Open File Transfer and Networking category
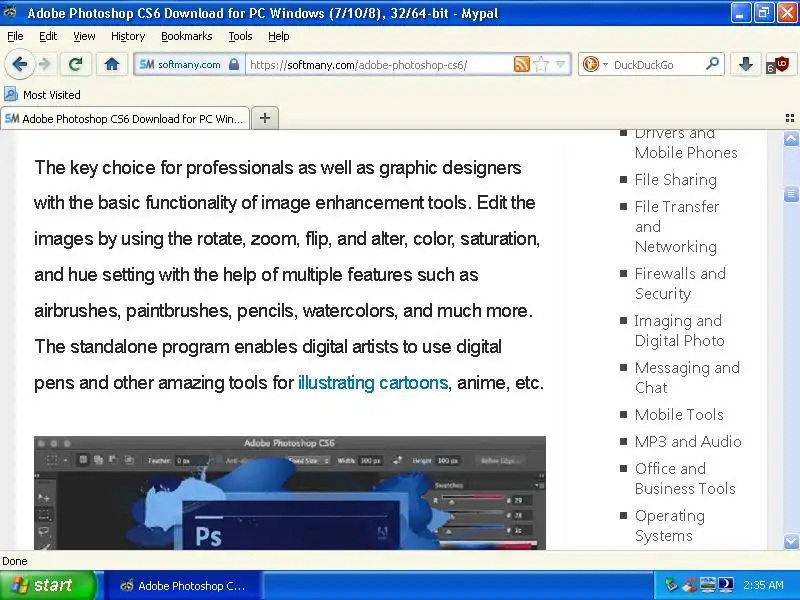The image size is (800, 600). point(677,227)
